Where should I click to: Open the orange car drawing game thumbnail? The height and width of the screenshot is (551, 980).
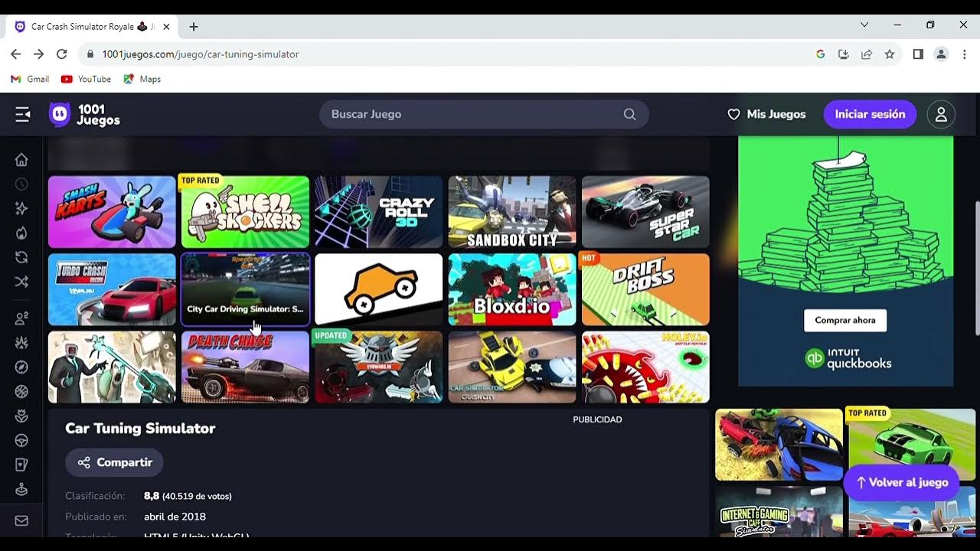point(378,289)
